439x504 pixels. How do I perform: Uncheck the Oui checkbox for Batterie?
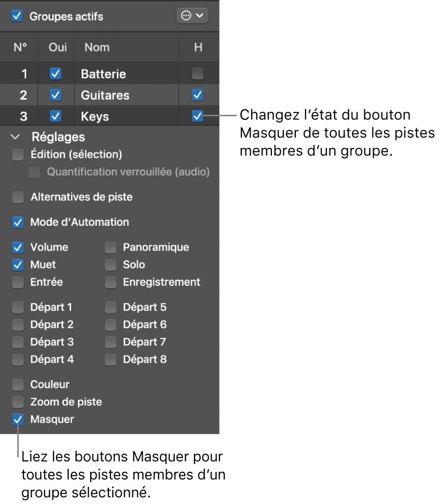tap(56, 74)
